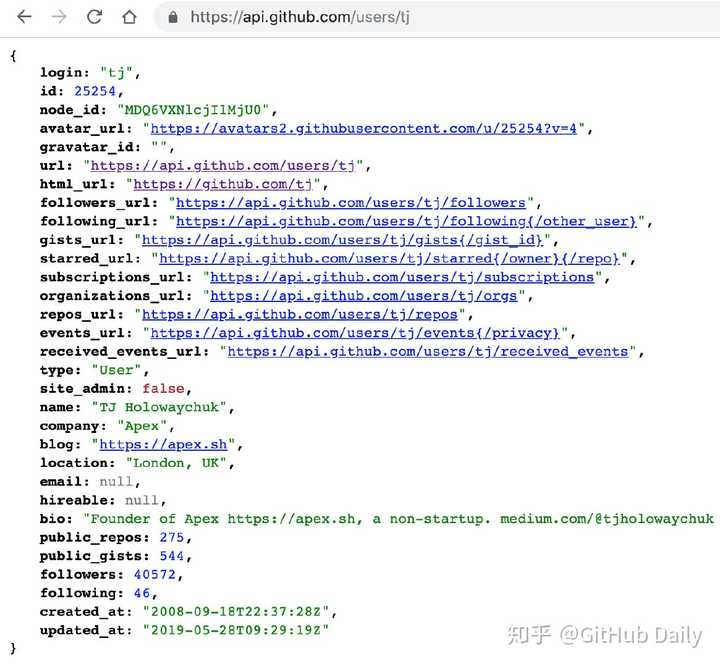
Task: Open the organizations_url orgs link
Action: pos(364,296)
